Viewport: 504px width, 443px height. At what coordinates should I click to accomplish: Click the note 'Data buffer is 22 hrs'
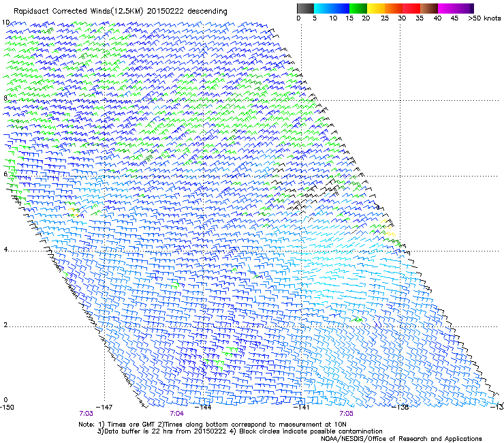click(140, 431)
